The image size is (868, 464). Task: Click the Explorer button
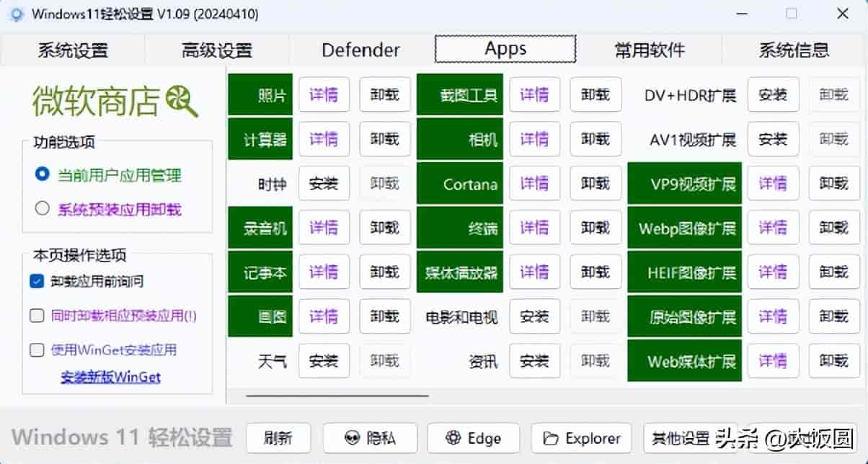[581, 438]
